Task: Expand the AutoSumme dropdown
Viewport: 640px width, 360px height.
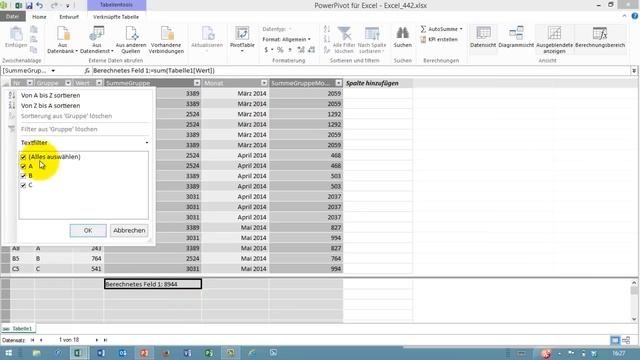Action: (461, 29)
